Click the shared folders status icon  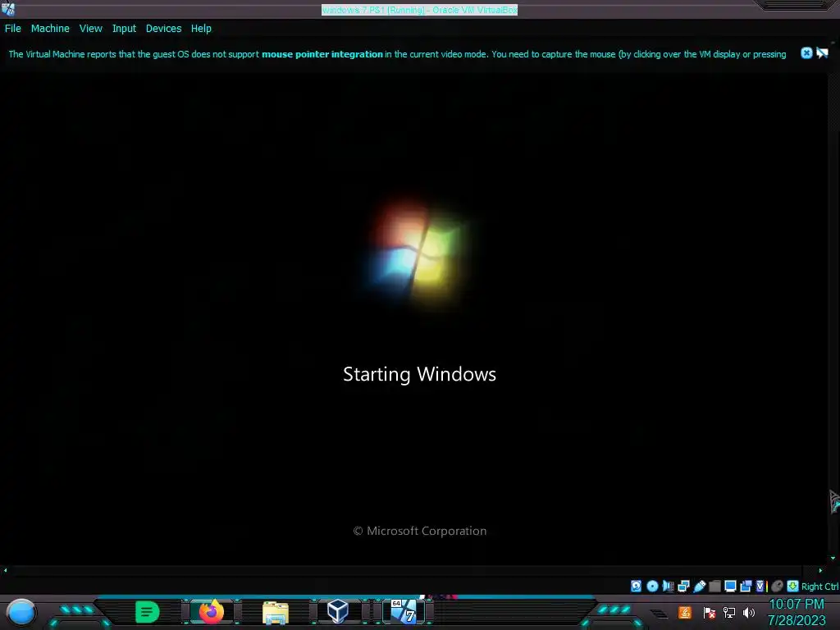click(714, 586)
